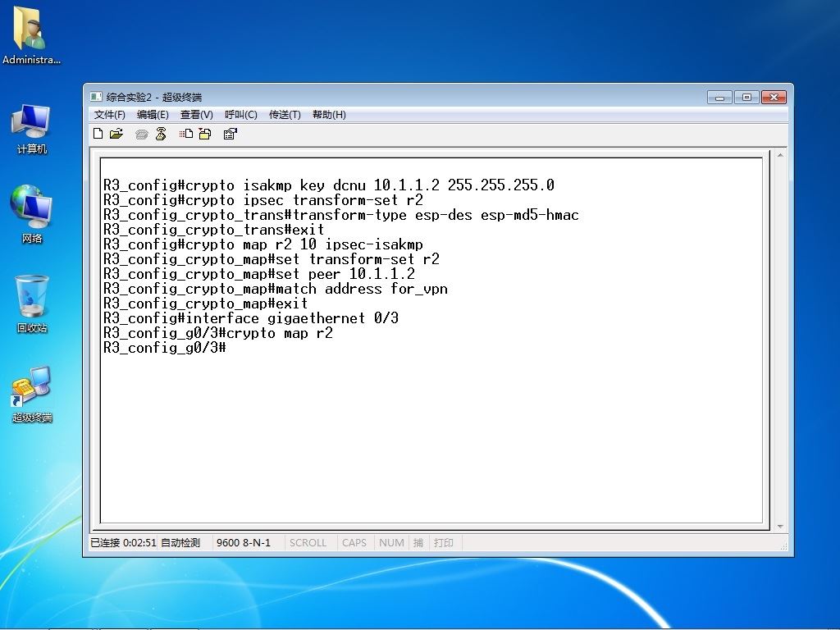Click 'transform-type esp-des esp-md5-hmac' line

(341, 216)
